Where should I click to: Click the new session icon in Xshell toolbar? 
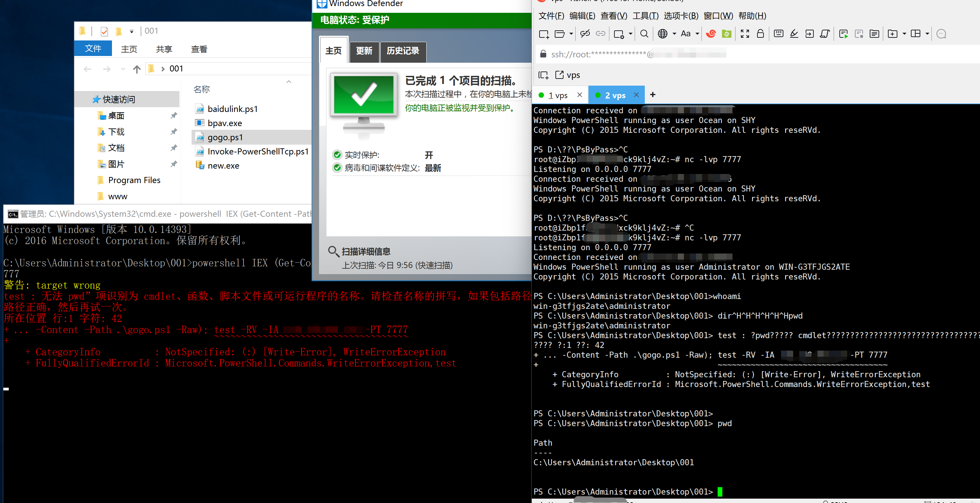[x=544, y=34]
